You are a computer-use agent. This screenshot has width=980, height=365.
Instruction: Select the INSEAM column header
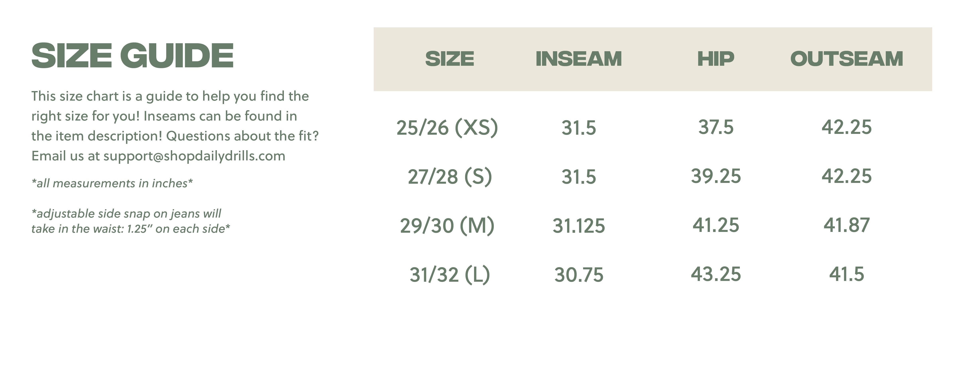point(579,59)
